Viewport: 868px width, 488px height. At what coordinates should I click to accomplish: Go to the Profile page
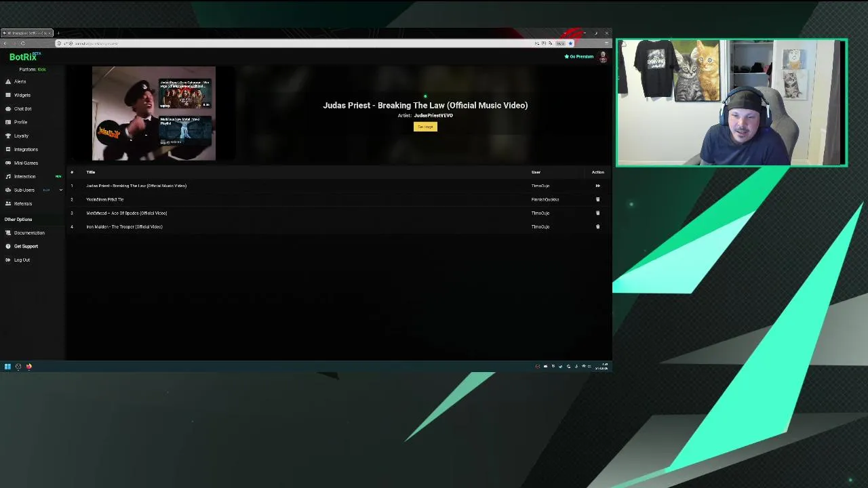pos(20,122)
